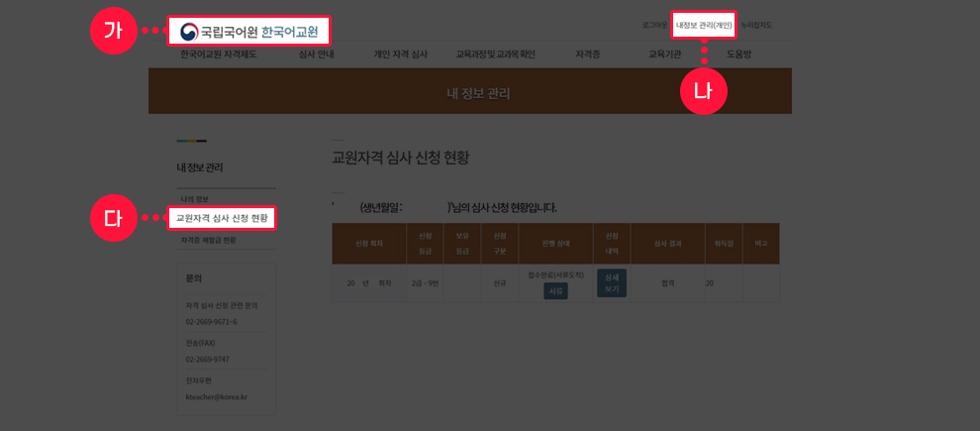The width and height of the screenshot is (980, 431).
Task: Click the red 나 marker badge
Action: pos(703,91)
